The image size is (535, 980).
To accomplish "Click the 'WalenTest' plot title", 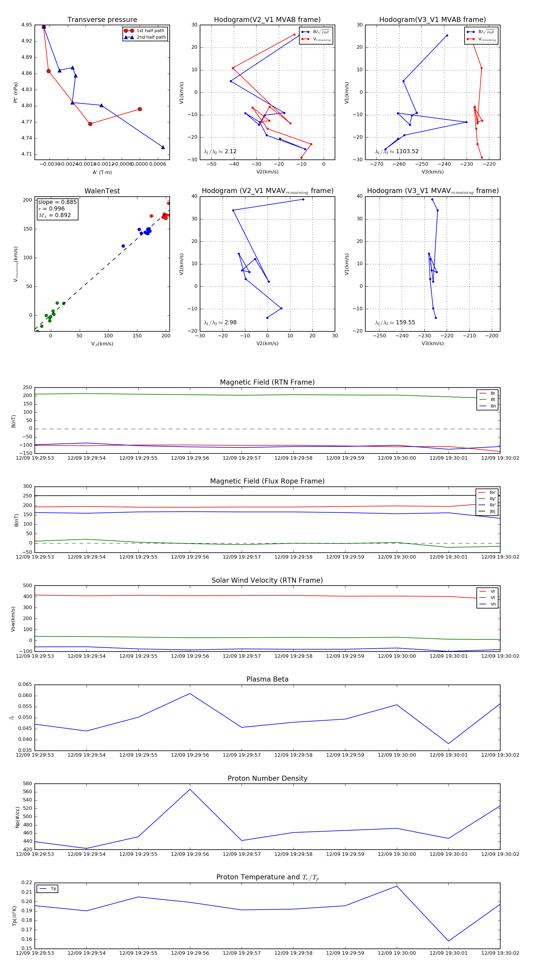I will (102, 191).
